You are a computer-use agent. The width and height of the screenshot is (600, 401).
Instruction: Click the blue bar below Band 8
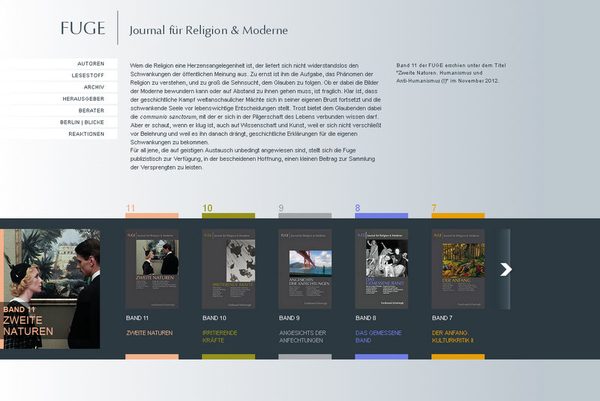point(382,357)
